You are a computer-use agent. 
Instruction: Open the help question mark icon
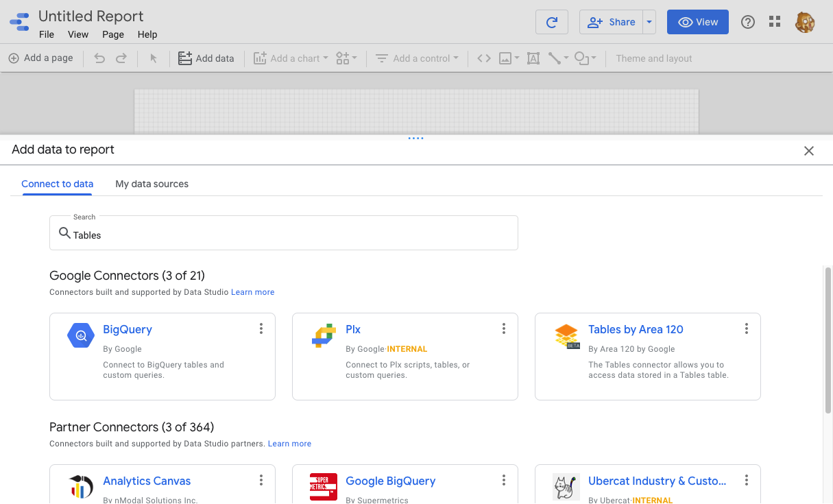click(x=748, y=22)
